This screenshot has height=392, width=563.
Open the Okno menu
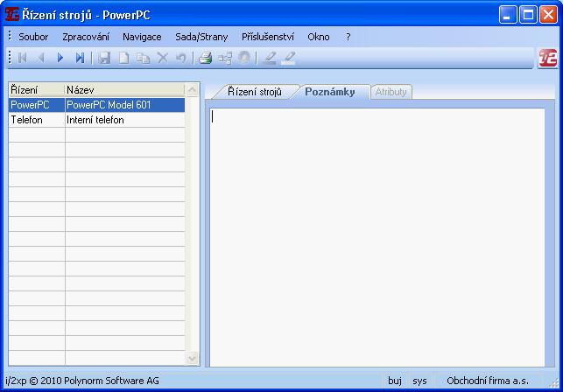click(x=319, y=37)
